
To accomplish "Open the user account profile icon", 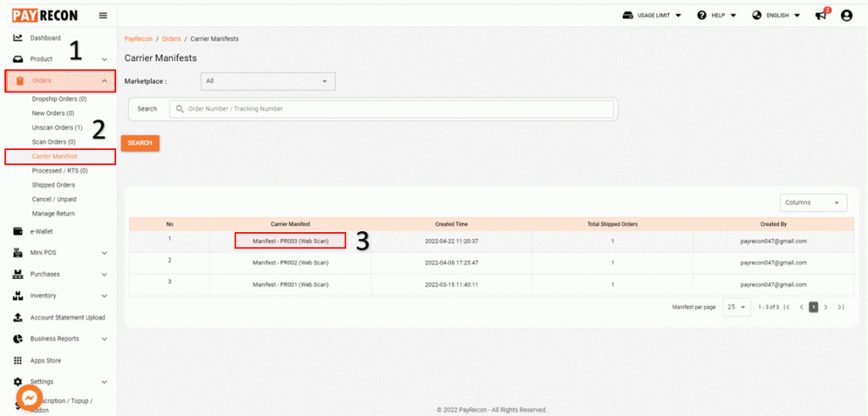I will (847, 15).
